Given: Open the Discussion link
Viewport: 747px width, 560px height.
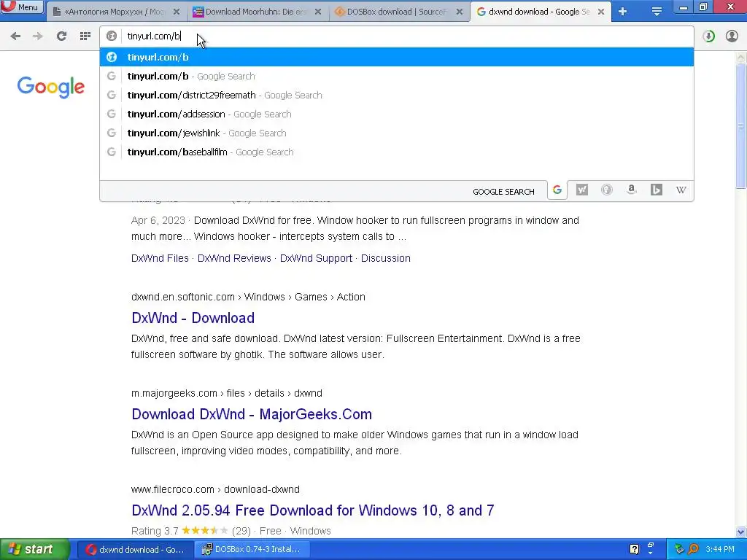Looking at the screenshot, I should [385, 258].
